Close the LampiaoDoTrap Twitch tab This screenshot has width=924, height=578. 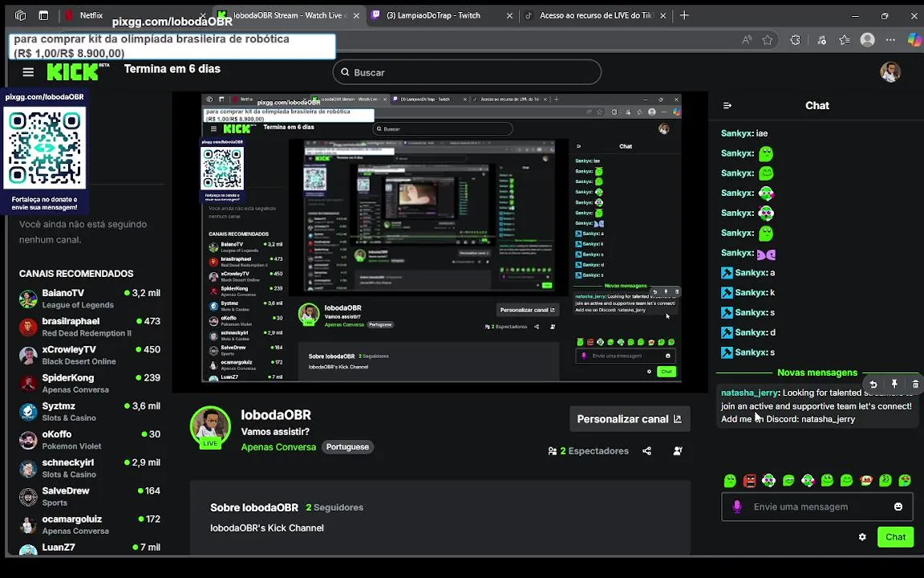point(510,16)
